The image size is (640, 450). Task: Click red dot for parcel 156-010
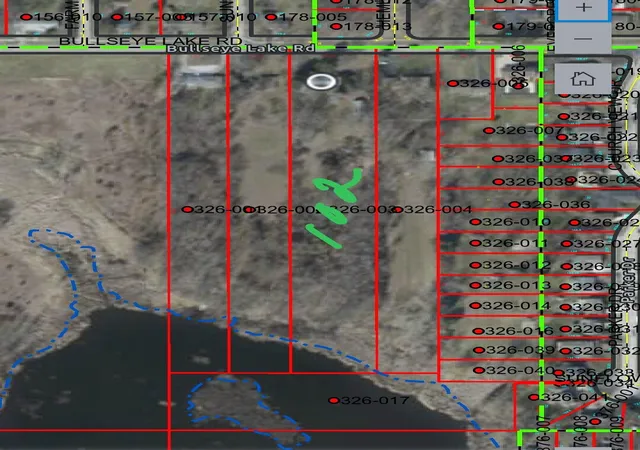(27, 17)
